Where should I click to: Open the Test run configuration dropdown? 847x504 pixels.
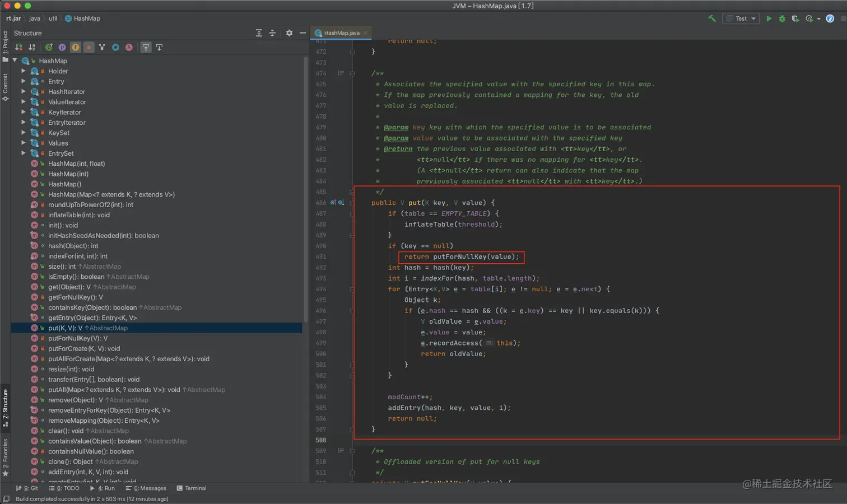(x=741, y=18)
